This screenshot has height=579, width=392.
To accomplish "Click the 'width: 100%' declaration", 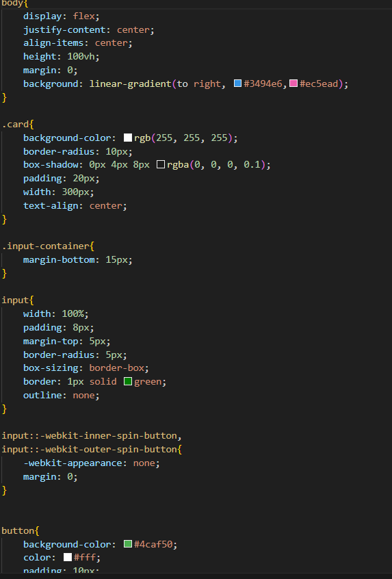I will pyautogui.click(x=56, y=314).
